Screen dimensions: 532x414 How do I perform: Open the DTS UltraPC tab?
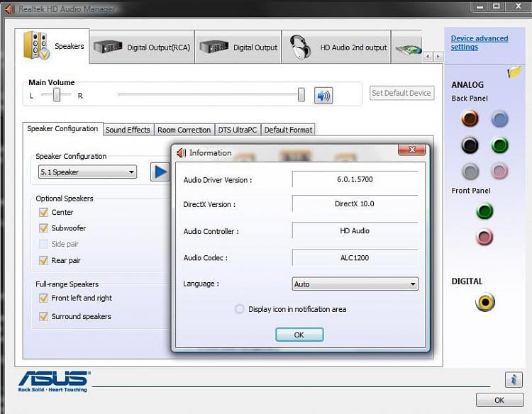237,130
